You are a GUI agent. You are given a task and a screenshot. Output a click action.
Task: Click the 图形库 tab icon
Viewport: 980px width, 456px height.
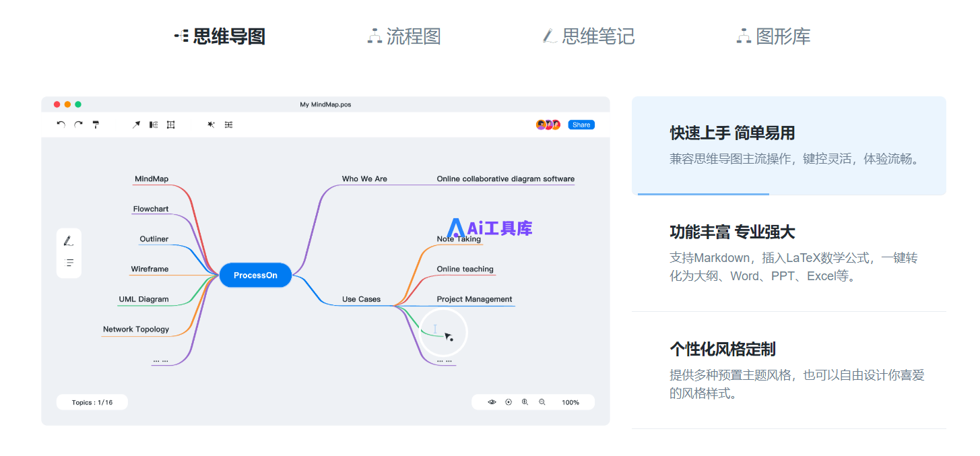coord(744,36)
